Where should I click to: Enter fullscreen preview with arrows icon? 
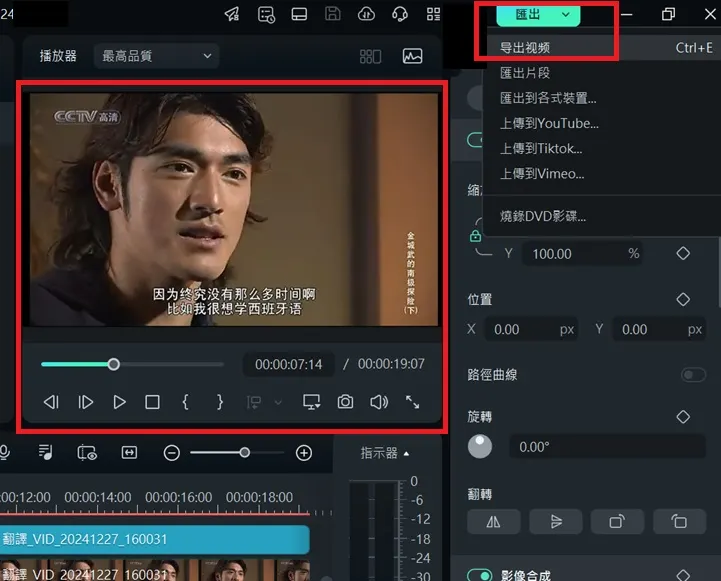(412, 402)
